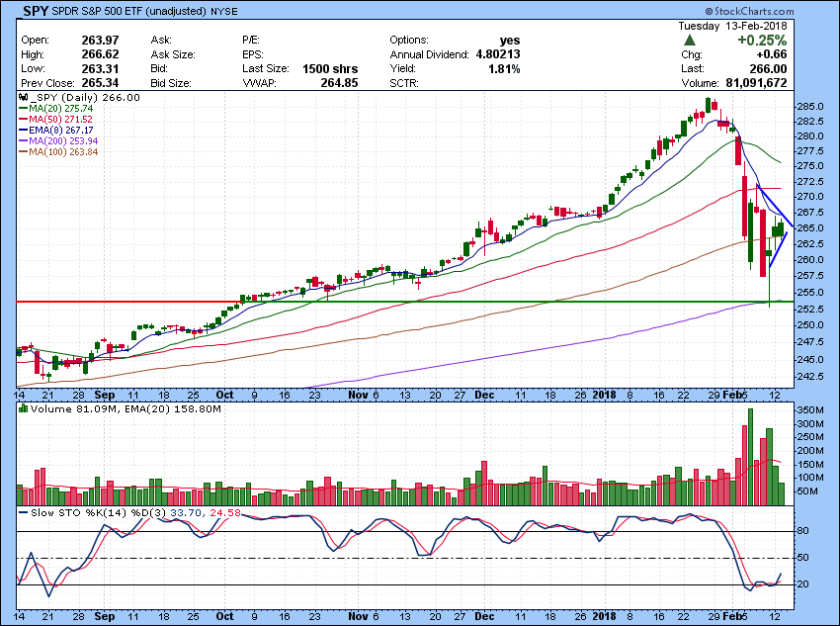840x626 pixels.
Task: Click the 350M volume axis label
Action: (810, 410)
